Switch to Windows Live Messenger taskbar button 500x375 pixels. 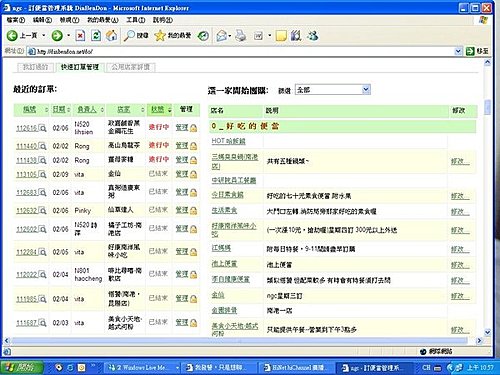(x=142, y=367)
